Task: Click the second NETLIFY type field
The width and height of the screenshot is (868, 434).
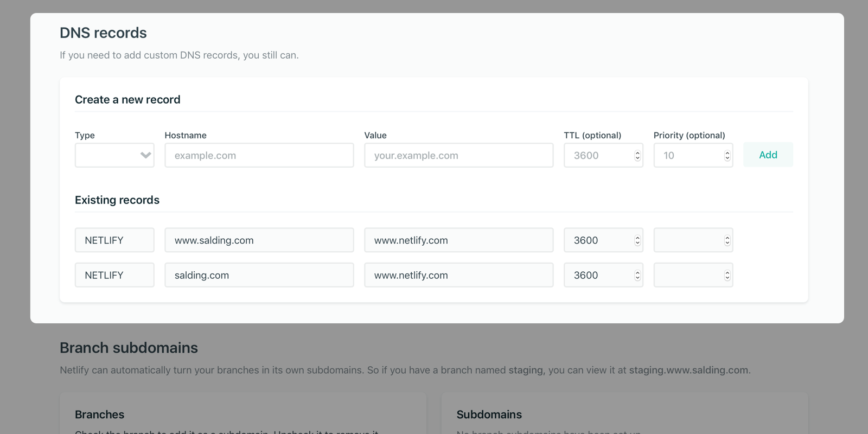Action: [114, 275]
